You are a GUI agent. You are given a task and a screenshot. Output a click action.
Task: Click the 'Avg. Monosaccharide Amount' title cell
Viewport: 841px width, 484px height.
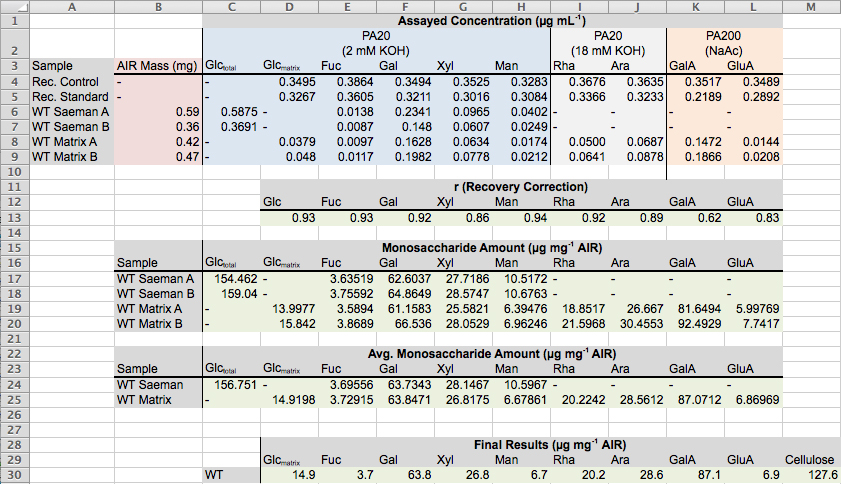(492, 354)
